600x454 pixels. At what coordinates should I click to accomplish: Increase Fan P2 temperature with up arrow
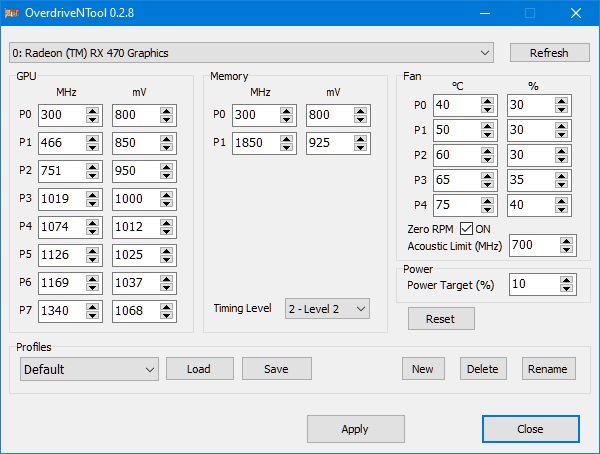488,151
